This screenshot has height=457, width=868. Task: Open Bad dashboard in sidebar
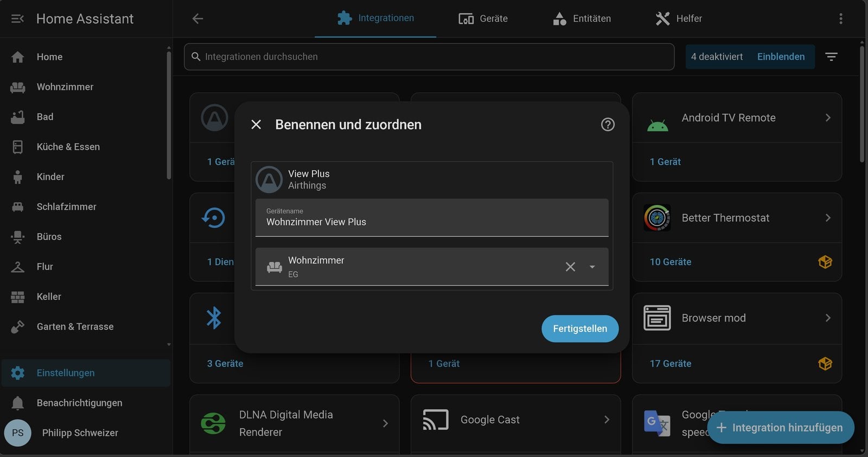tap(86, 117)
